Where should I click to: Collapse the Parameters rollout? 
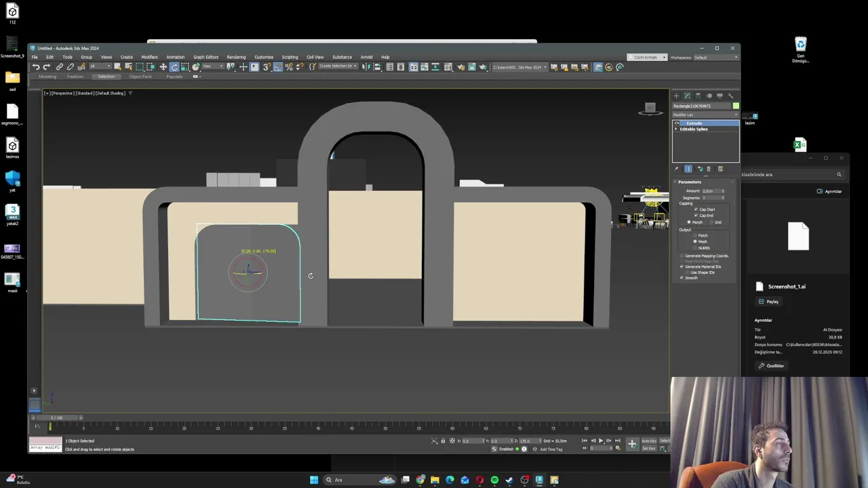(690, 182)
